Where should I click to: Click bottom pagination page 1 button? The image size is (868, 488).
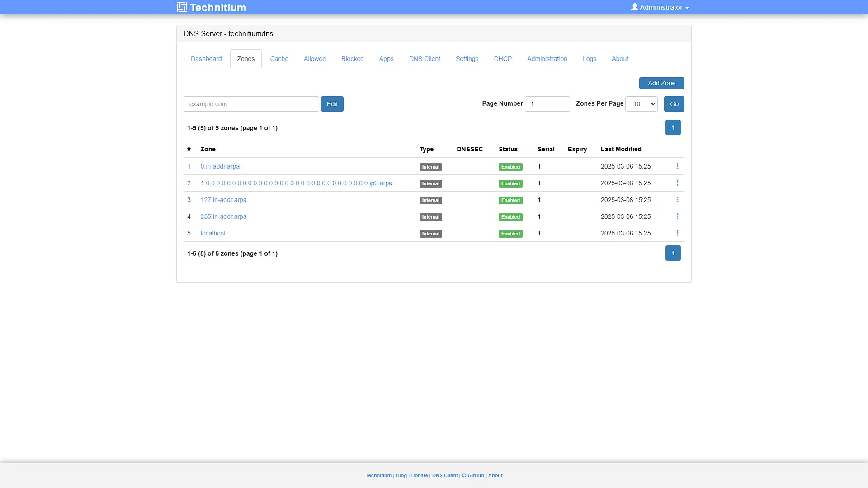click(x=673, y=253)
